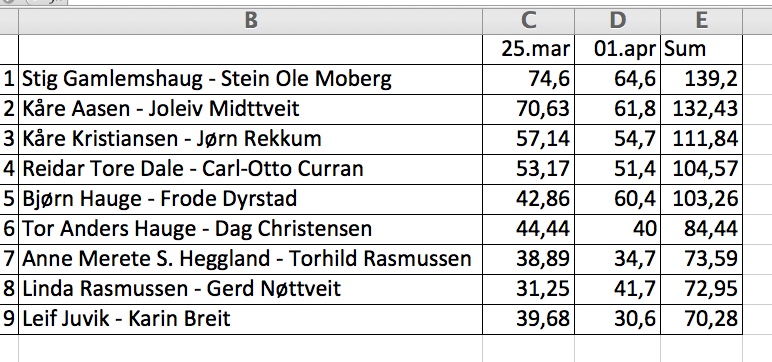Select cell Anne Merete S. Heggland pair

tap(250, 260)
